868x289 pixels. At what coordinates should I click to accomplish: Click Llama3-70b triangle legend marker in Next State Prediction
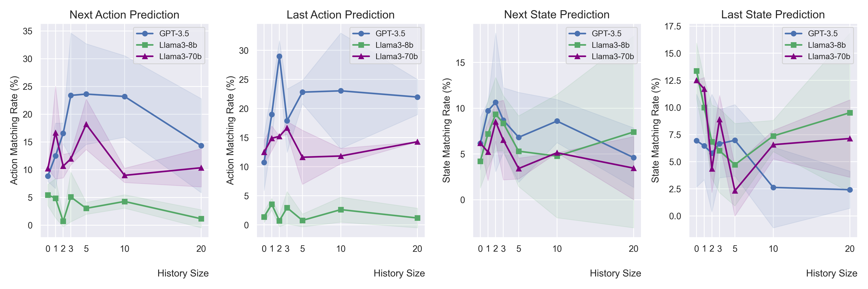point(578,56)
